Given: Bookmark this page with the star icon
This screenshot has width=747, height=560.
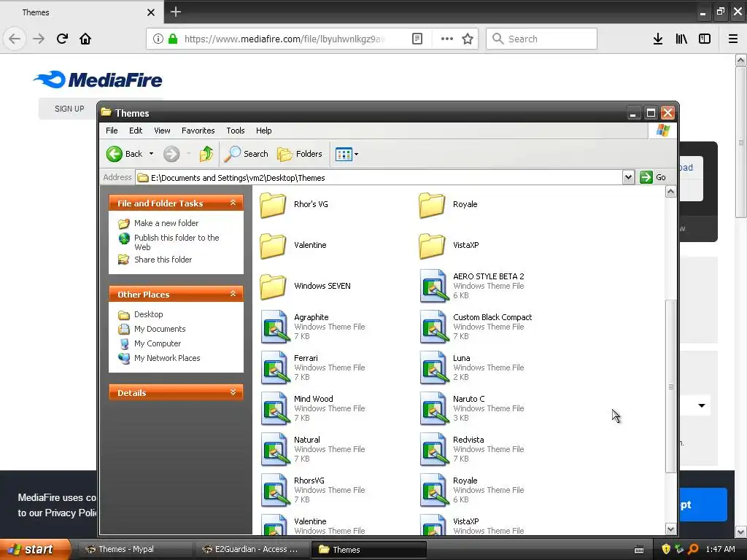Looking at the screenshot, I should [x=468, y=39].
